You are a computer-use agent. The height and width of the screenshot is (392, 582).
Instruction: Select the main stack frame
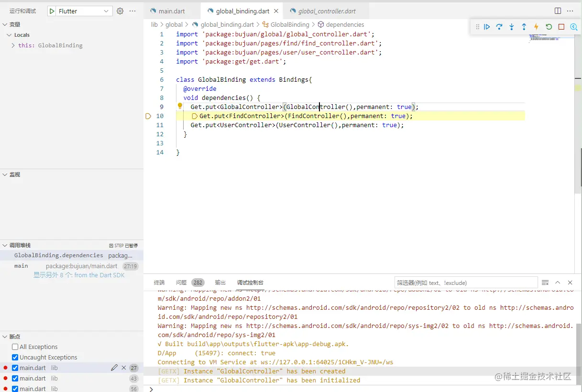pos(72,266)
